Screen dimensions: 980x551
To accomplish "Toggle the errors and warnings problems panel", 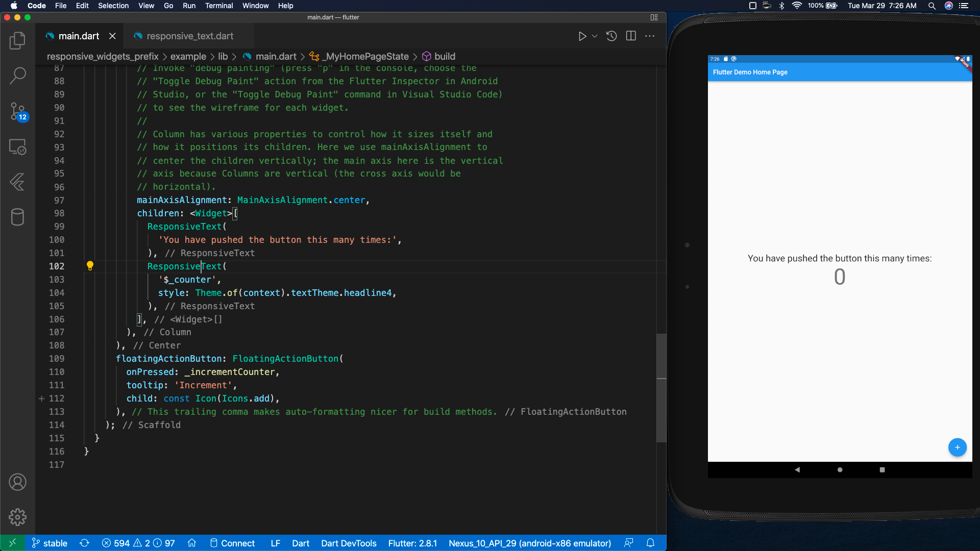I will [138, 543].
